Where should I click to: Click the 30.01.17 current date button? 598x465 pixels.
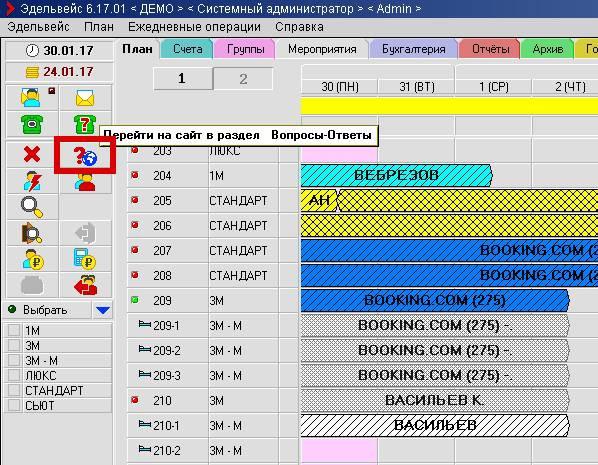[59, 50]
